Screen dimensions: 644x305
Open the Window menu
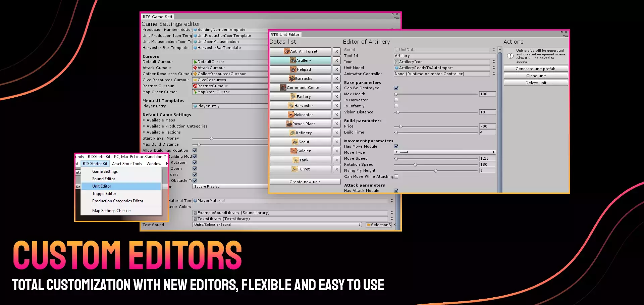point(154,164)
